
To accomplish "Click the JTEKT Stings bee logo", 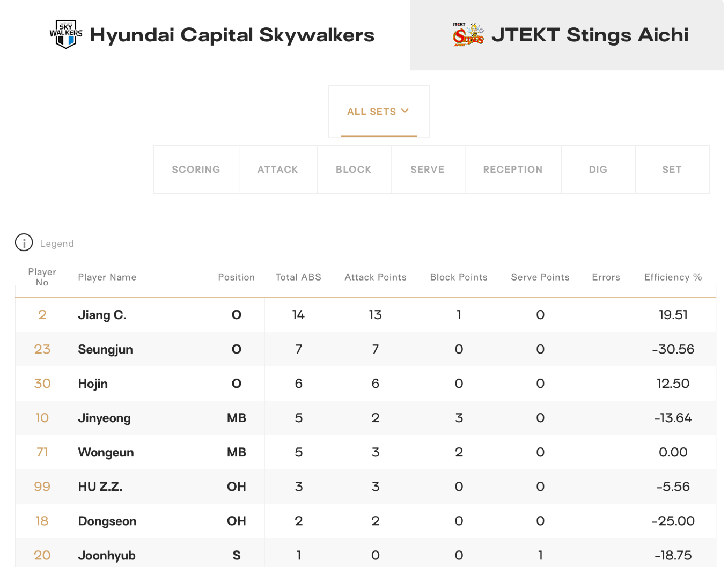I will coord(468,34).
